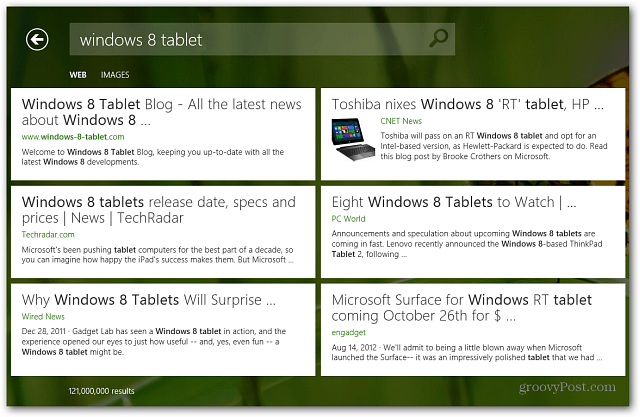Click the 121,000,000 results count text
The height and width of the screenshot is (417, 640).
coord(101,391)
